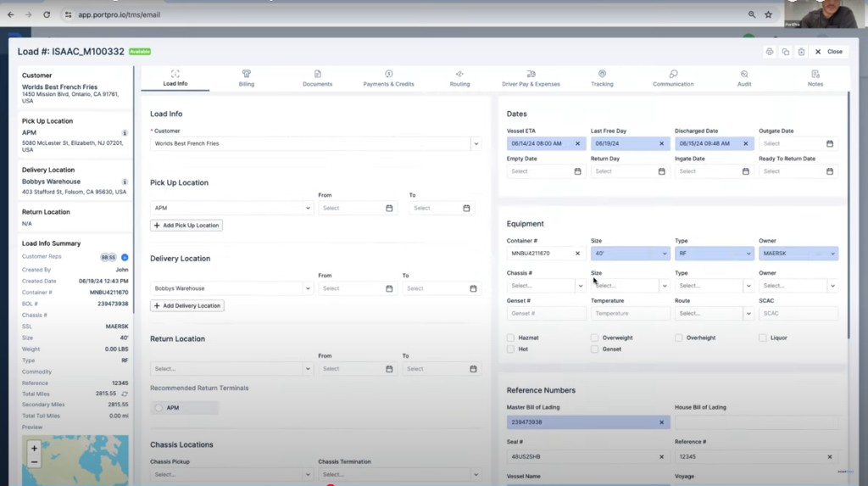The height and width of the screenshot is (486, 868).
Task: Close the load details panel
Action: (x=829, y=52)
